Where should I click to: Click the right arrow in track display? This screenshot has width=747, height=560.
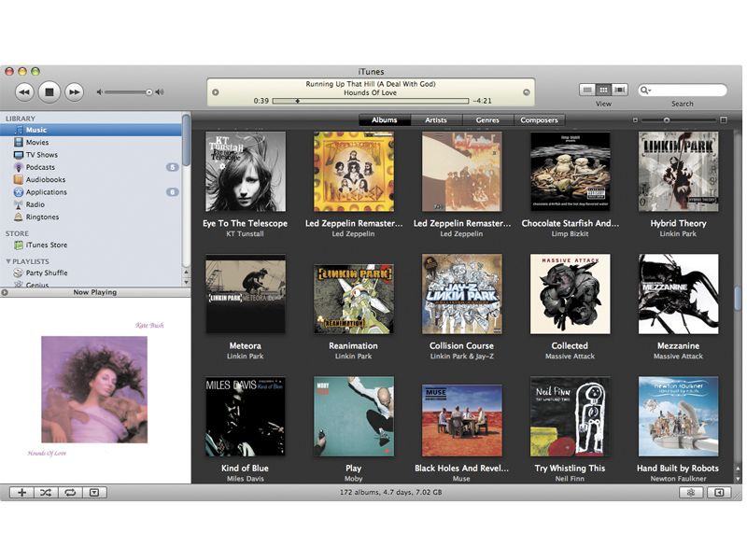pos(527,92)
